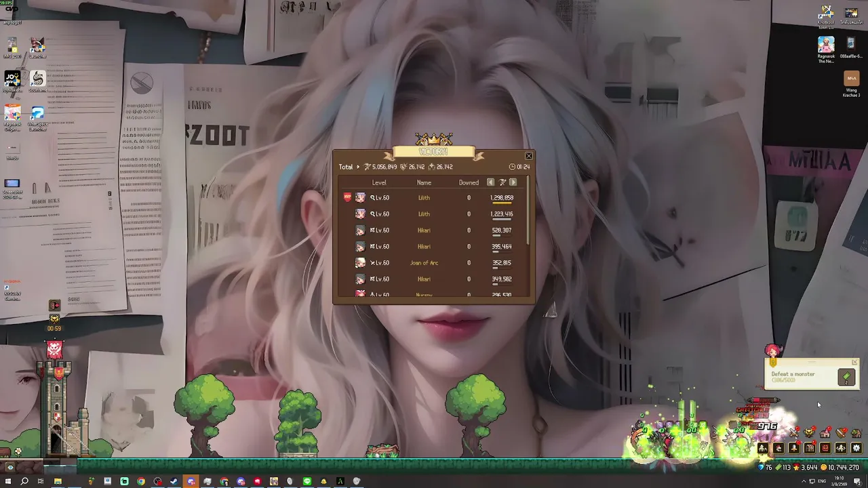This screenshot has width=868, height=488.
Task: Collapse the Defeat a monster quest panel
Action: tap(854, 363)
